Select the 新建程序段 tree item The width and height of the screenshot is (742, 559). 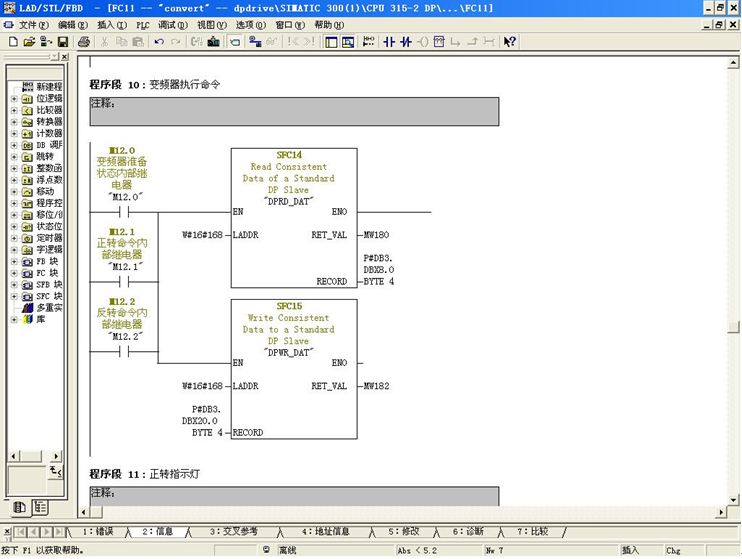pos(48,87)
